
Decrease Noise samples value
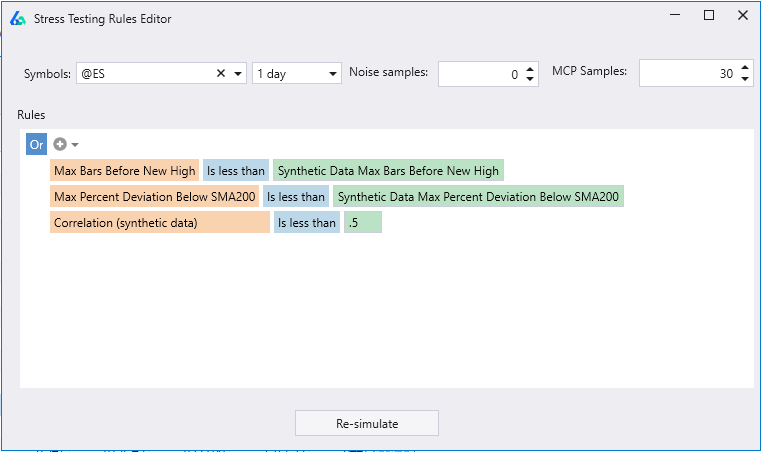click(530, 79)
